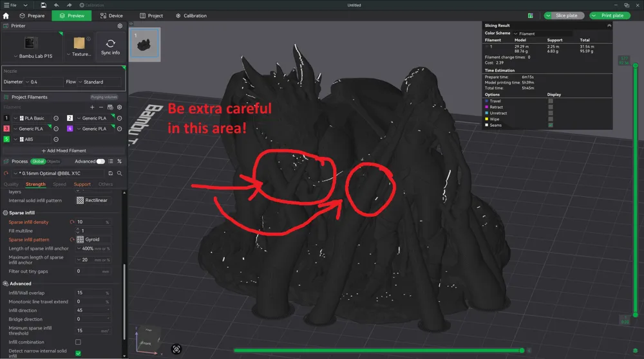Open the File menu

pyautogui.click(x=10, y=5)
